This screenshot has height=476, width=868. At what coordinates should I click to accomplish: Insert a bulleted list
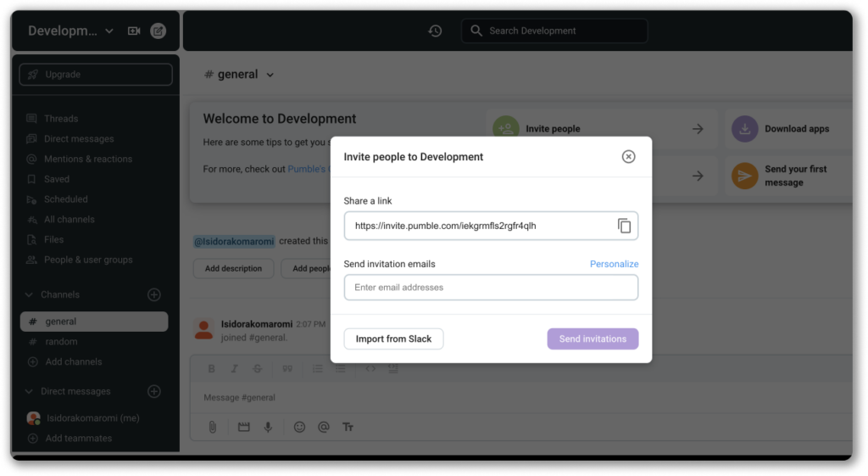pyautogui.click(x=341, y=369)
